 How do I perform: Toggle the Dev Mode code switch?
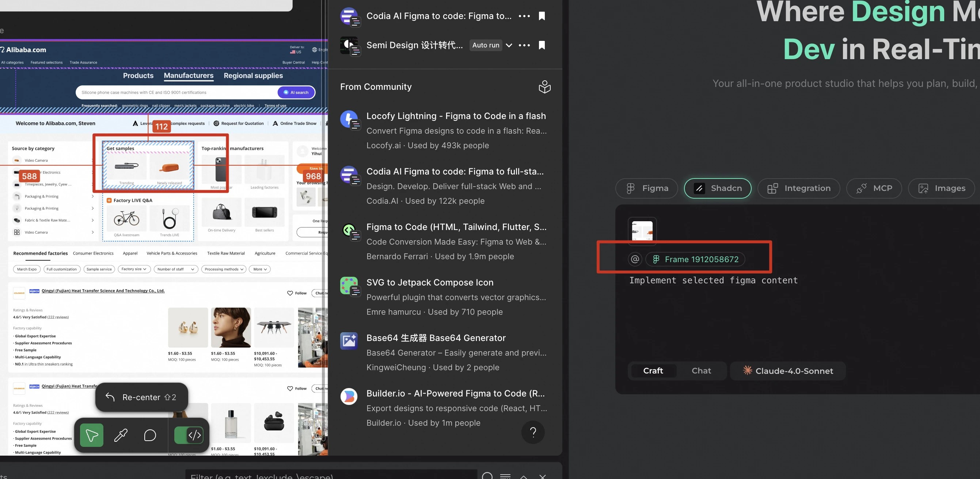[x=189, y=435]
